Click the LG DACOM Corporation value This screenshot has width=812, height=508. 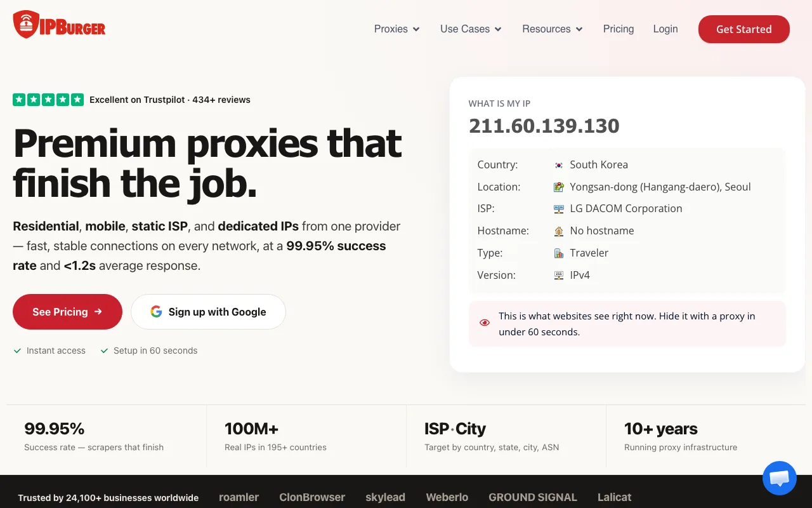pyautogui.click(x=626, y=208)
